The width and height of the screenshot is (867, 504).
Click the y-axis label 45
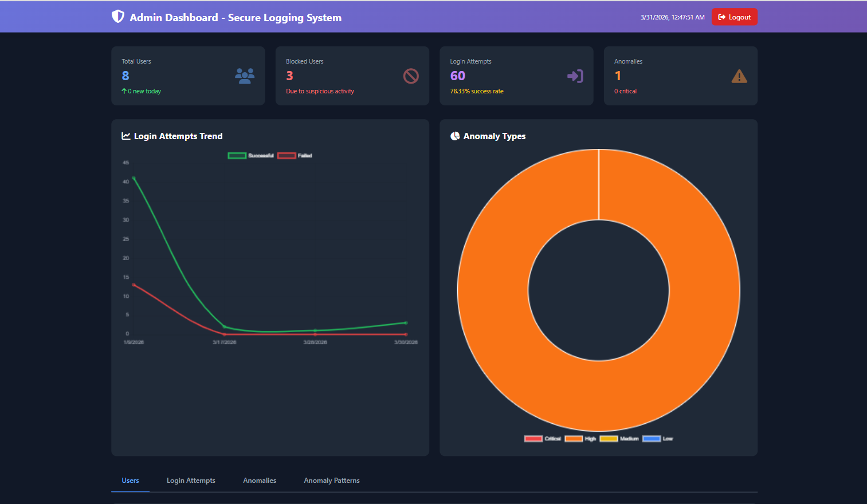(x=126, y=163)
